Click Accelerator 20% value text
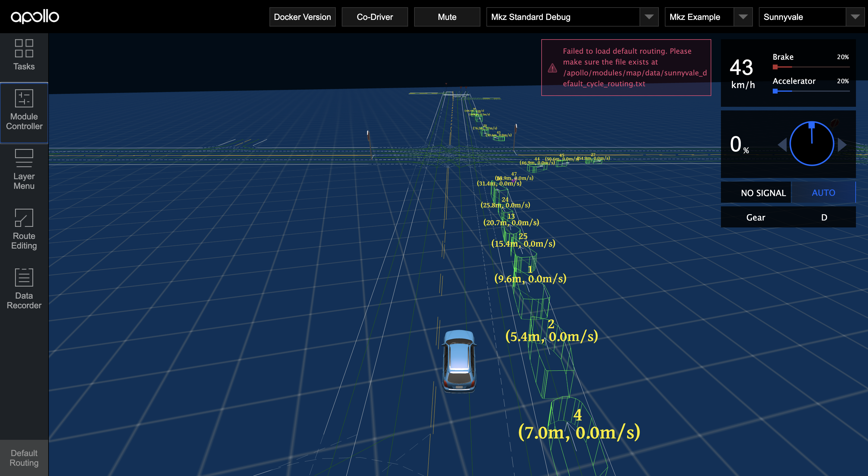This screenshot has width=868, height=476. click(843, 81)
